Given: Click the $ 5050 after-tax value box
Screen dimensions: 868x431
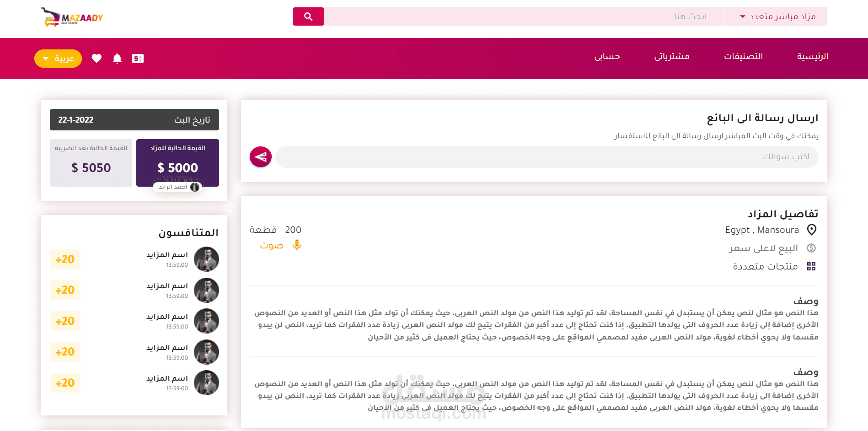Looking at the screenshot, I should 91,163.
